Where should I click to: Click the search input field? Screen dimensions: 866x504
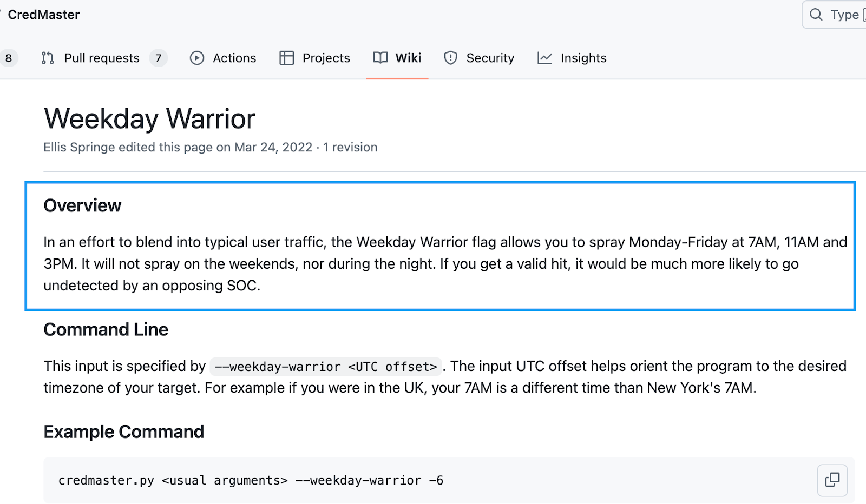tap(843, 15)
